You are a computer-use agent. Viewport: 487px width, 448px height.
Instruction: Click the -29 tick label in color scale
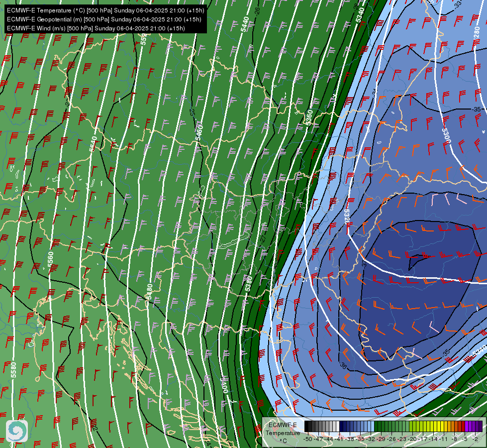click(x=381, y=439)
